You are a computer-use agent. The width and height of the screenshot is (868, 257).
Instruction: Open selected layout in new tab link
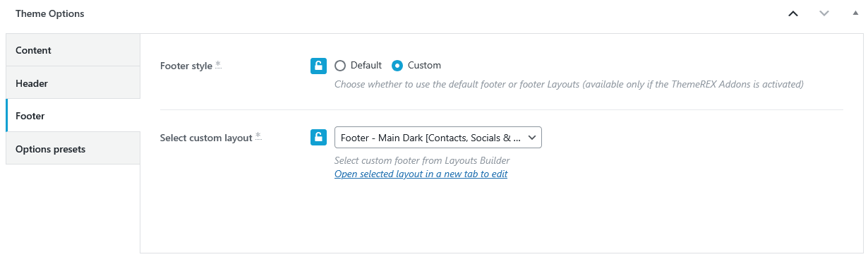[x=421, y=174]
